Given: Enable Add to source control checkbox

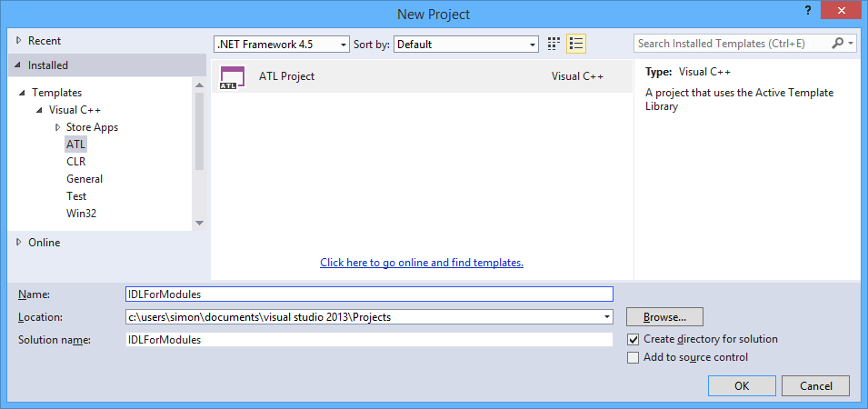Looking at the screenshot, I should pyautogui.click(x=634, y=357).
